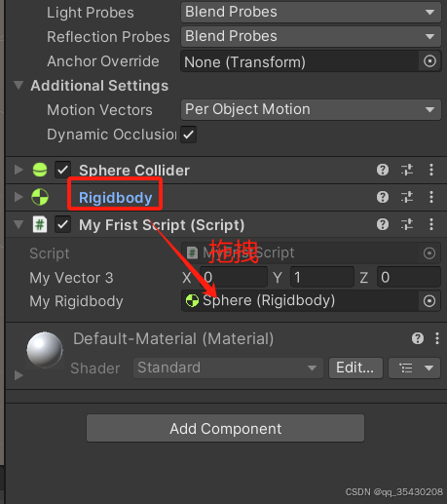Open Sphere Collider three-dot options menu
The image size is (447, 504).
(431, 170)
